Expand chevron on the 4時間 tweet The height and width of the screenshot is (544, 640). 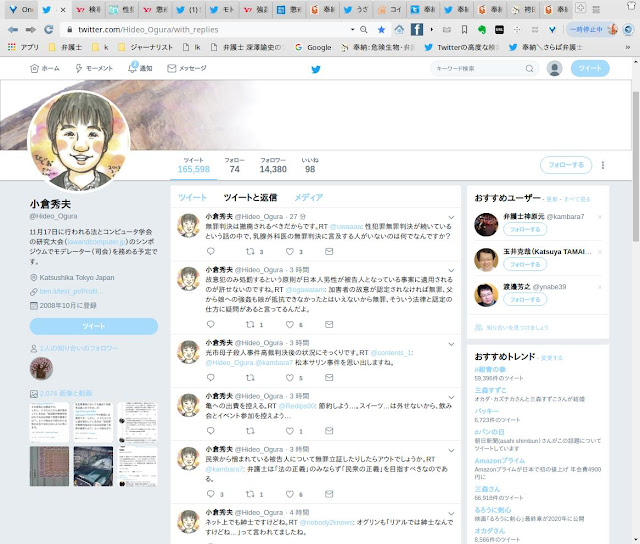coord(451,513)
